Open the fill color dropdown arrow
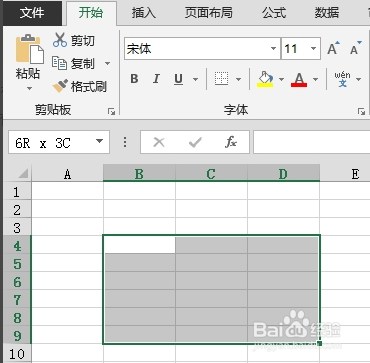Screen dimensions: 370x363 click(281, 79)
